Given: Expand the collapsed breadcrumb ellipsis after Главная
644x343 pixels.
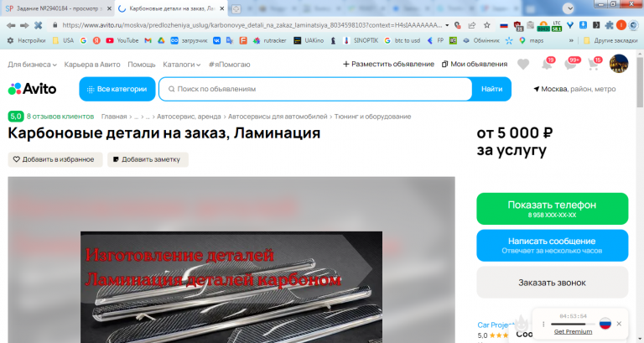Looking at the screenshot, I should point(137,117).
